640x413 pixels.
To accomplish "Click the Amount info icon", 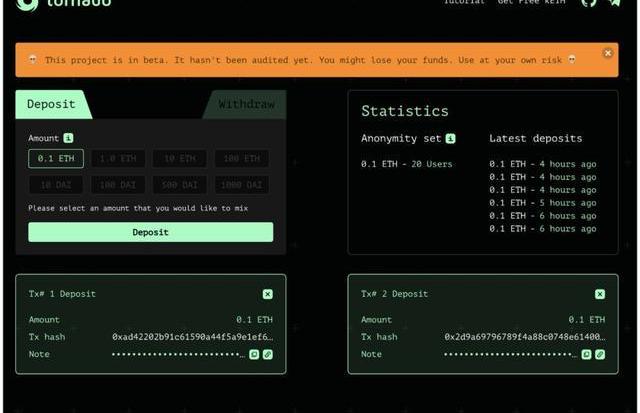I will [68, 138].
